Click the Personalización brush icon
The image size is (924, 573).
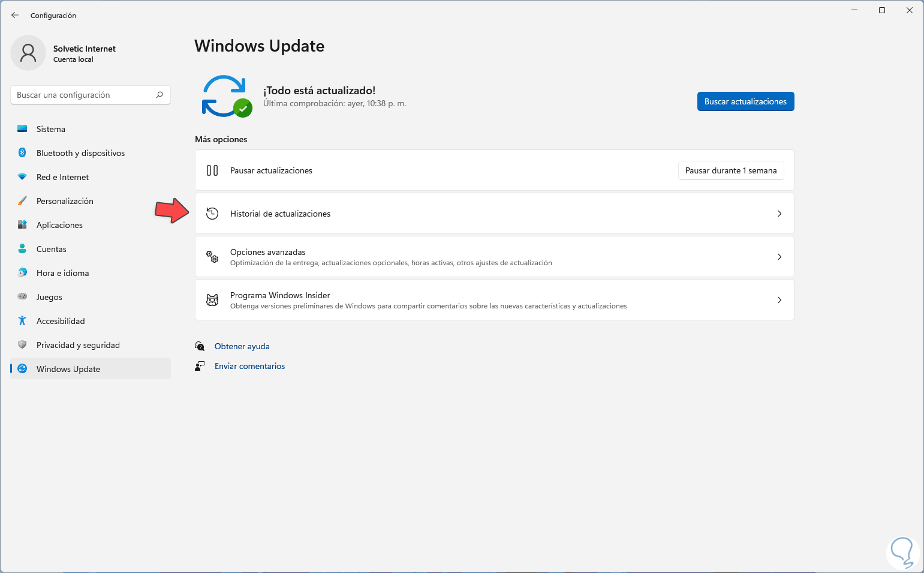22,201
